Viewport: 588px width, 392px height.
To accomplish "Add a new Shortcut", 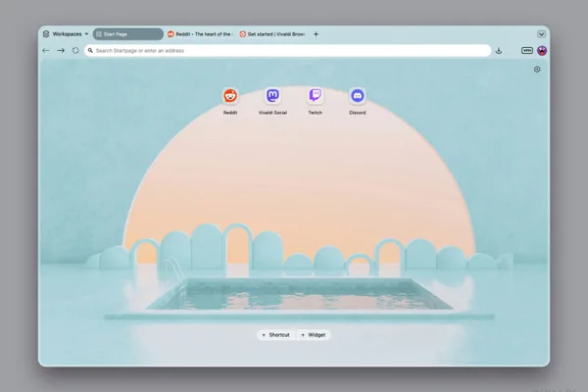I will pyautogui.click(x=275, y=335).
